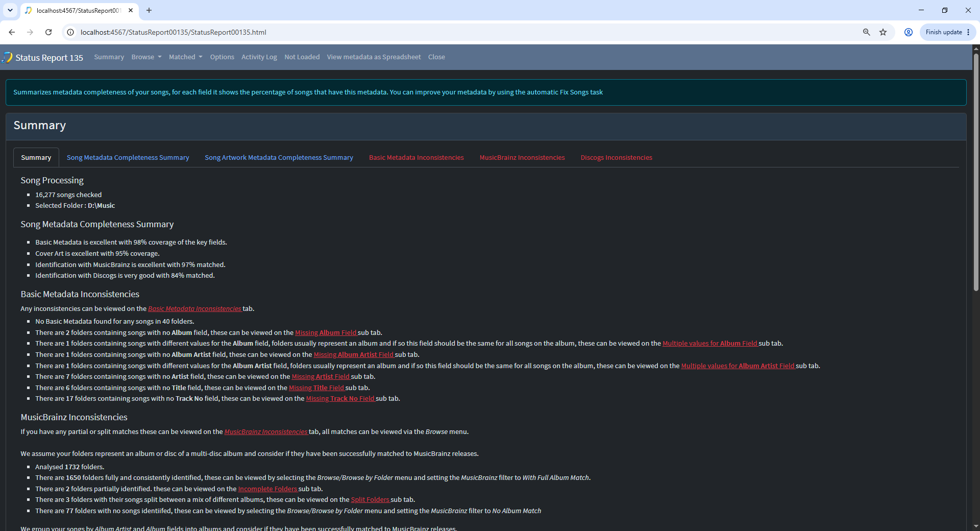This screenshot has width=980, height=531.
Task: Switch to Song Artwork Metadata Completeness Summary tab
Action: click(x=279, y=158)
